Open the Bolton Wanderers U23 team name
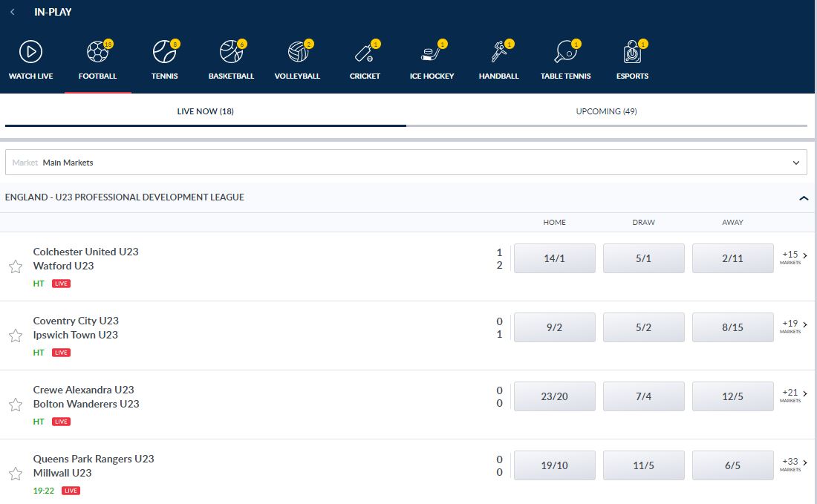 pyautogui.click(x=86, y=404)
